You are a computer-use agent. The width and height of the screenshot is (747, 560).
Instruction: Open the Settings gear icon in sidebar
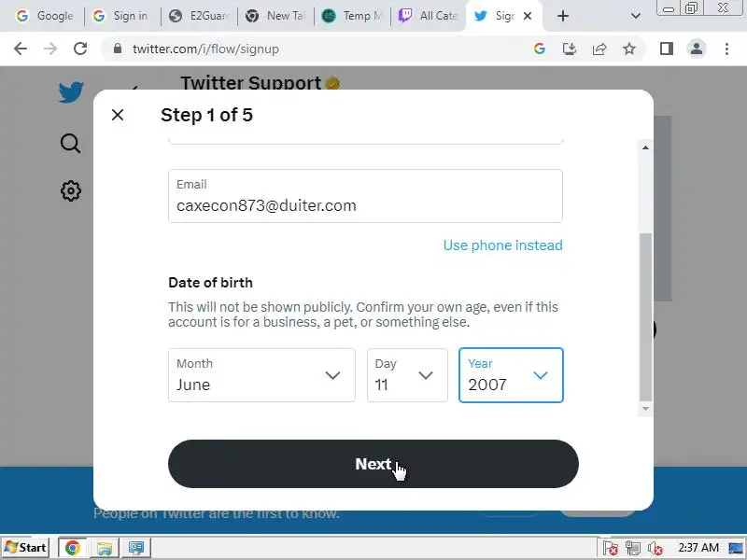71,191
